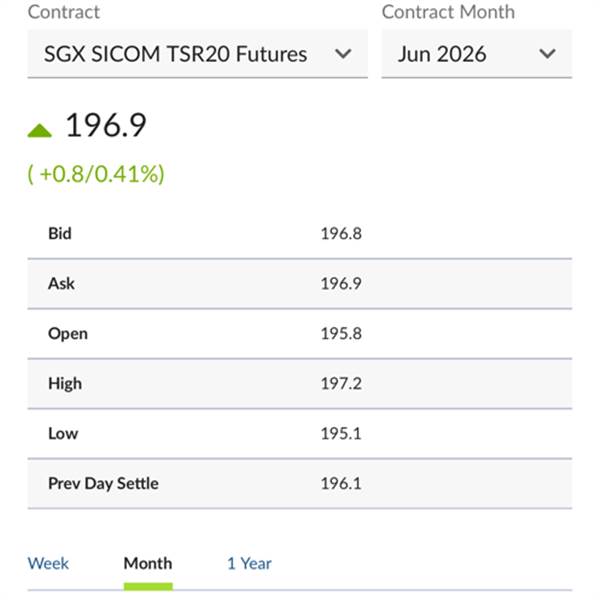The height and width of the screenshot is (600, 600).
Task: Click the chevron in the Contract selector
Action: pos(343,54)
